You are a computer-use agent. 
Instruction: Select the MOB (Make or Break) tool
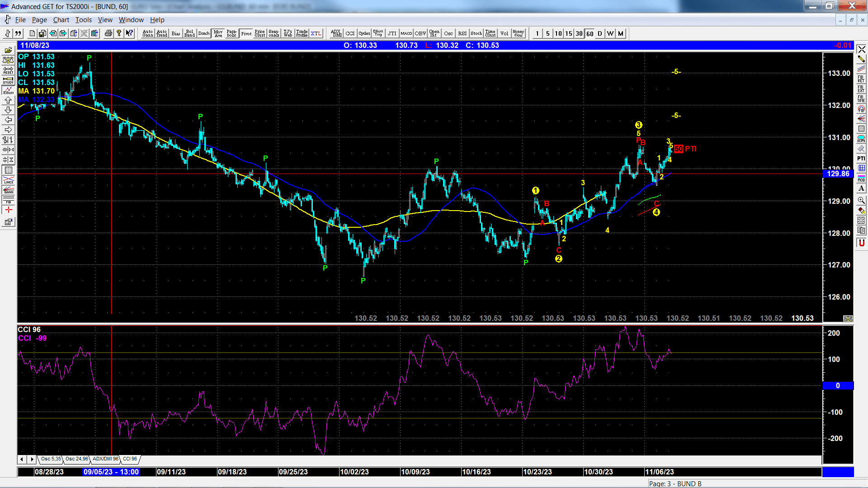861,178
